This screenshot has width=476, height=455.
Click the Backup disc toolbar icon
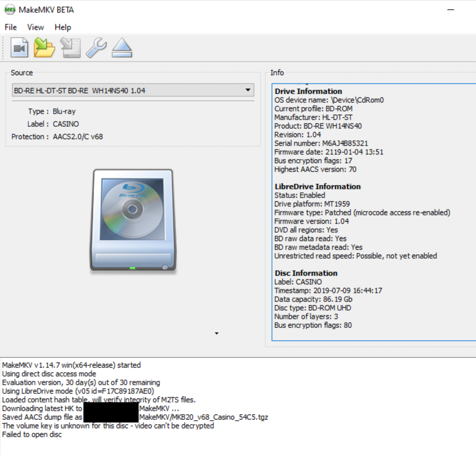click(x=70, y=48)
